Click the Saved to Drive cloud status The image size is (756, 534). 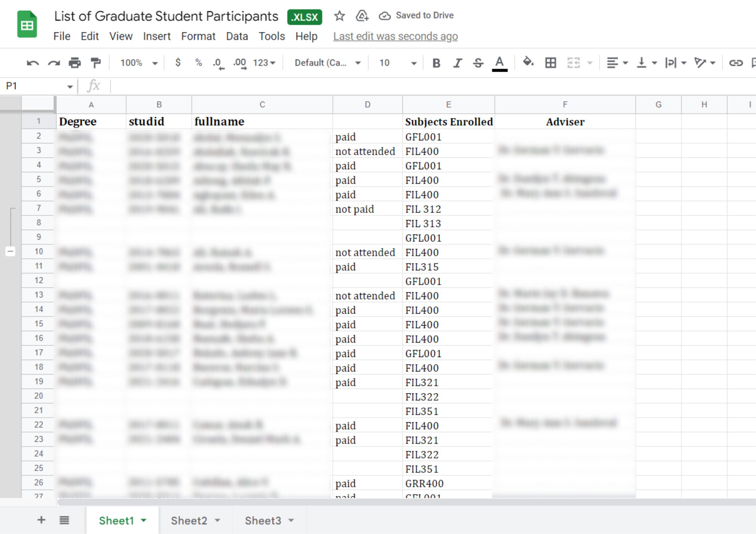coord(416,15)
